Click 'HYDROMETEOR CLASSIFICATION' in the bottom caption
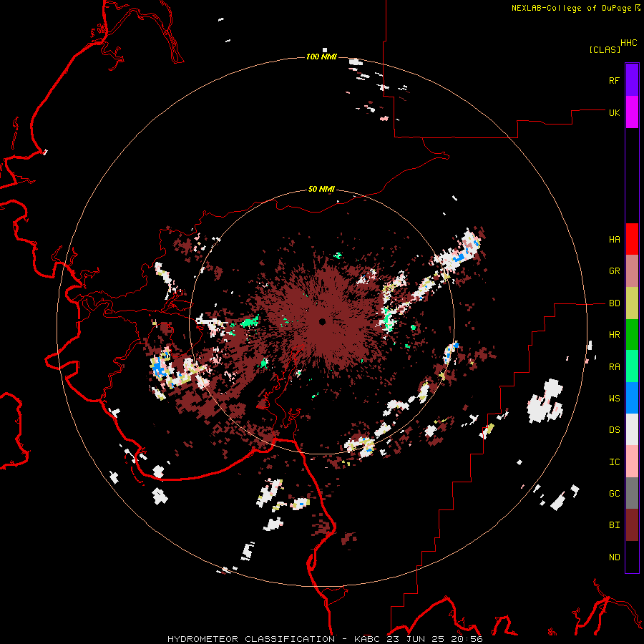The height and width of the screenshot is (644, 644). [x=251, y=639]
